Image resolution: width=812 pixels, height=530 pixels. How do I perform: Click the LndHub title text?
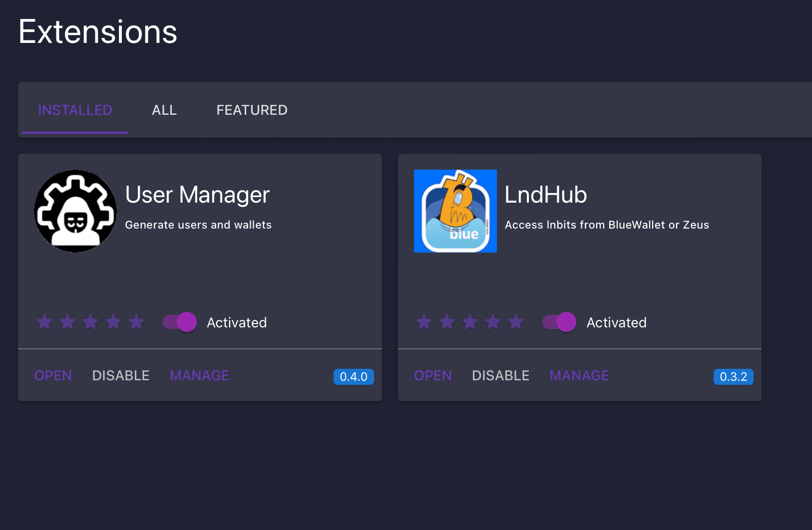coord(546,195)
